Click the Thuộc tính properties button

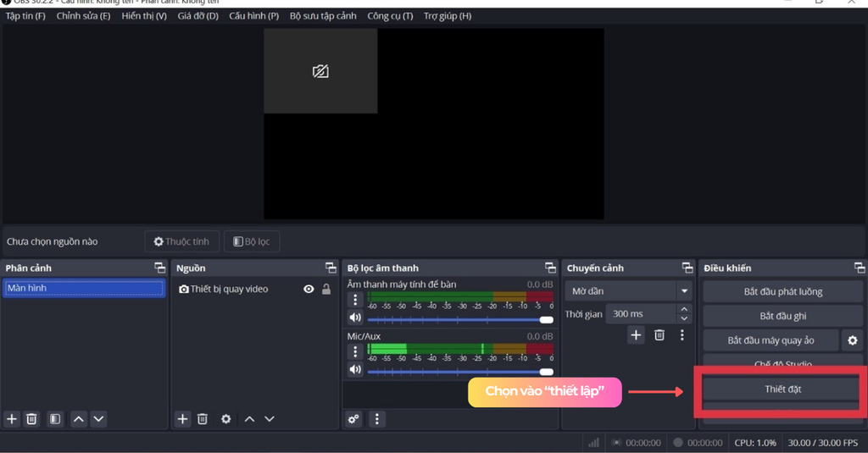pyautogui.click(x=181, y=241)
